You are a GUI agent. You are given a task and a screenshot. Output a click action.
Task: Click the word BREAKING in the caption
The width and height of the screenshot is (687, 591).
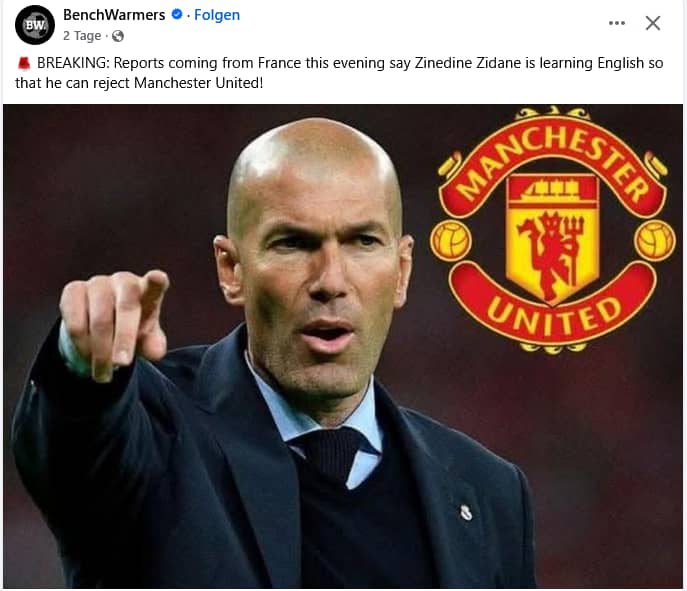click(72, 63)
